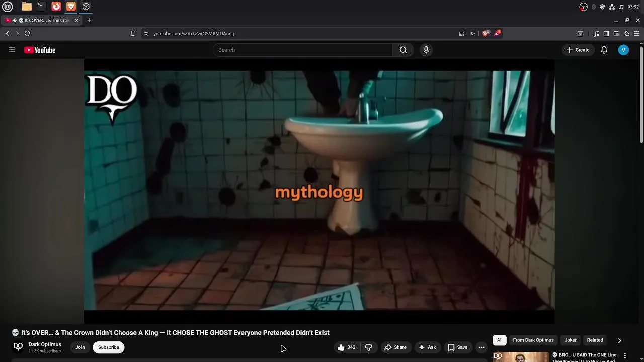The width and height of the screenshot is (644, 362).
Task: Open Brave Shields lion icon
Action: click(485, 33)
